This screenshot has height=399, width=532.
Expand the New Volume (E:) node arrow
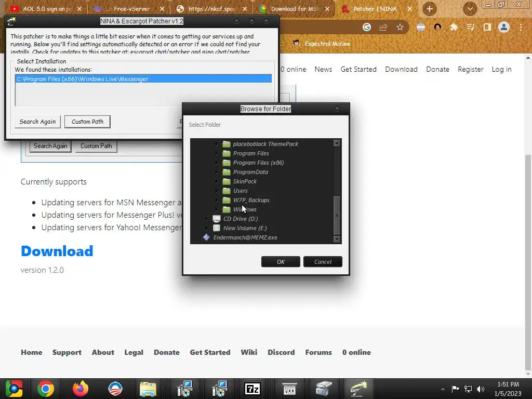pos(206,229)
